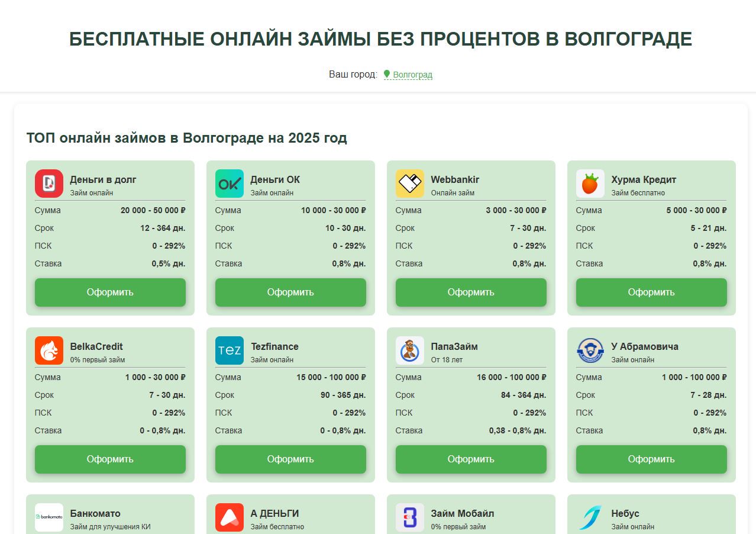
Task: Click the ПапаЗайм mascot icon
Action: [x=409, y=350]
